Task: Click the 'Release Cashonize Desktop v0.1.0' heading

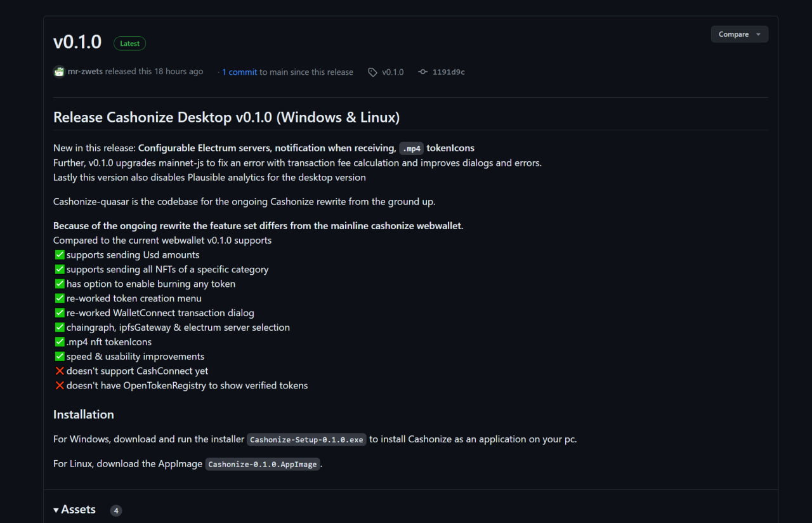Action: click(226, 117)
